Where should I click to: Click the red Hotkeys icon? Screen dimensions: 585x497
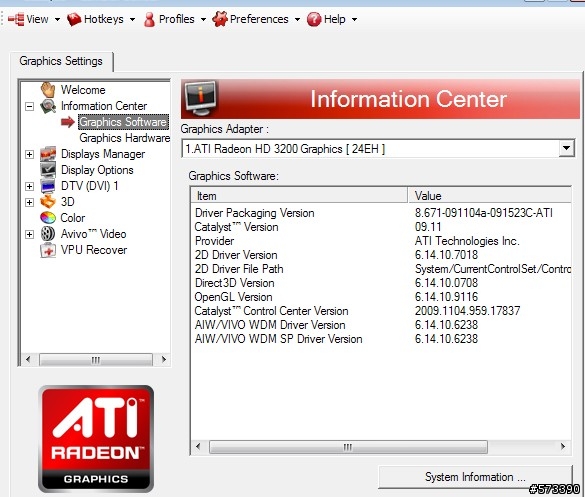click(x=74, y=19)
